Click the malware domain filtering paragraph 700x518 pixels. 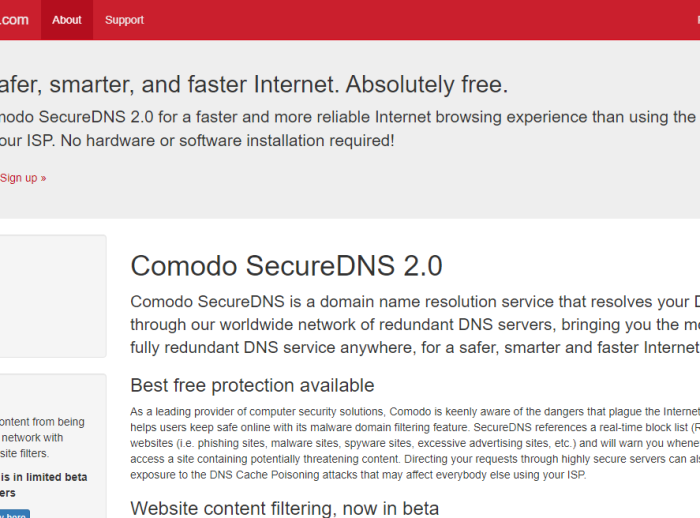click(x=415, y=443)
